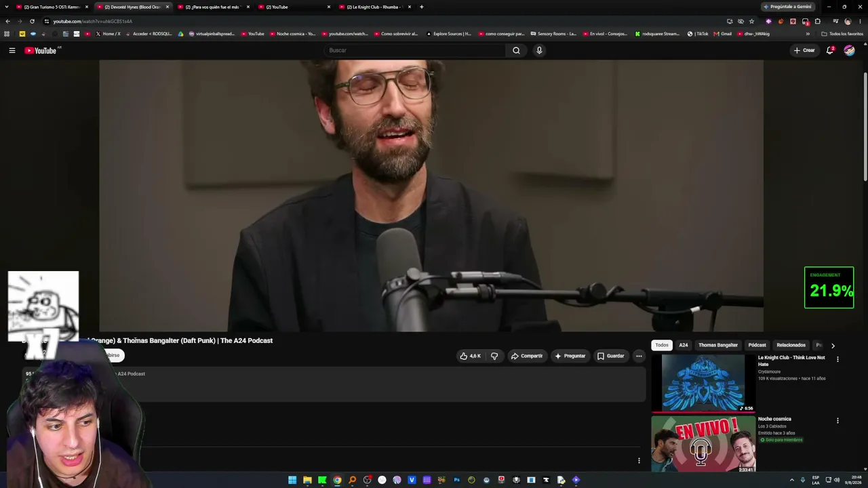This screenshot has width=868, height=488.
Task: Open File Explorer from the taskbar
Action: 307,480
